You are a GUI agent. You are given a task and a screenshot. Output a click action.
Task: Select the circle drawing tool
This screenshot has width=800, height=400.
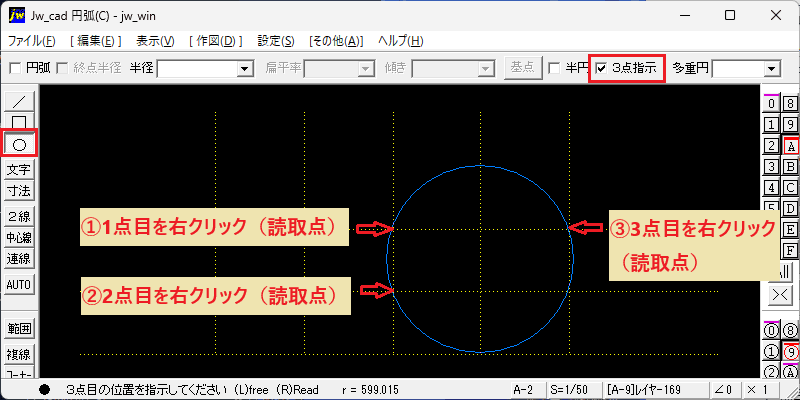pyautogui.click(x=19, y=145)
